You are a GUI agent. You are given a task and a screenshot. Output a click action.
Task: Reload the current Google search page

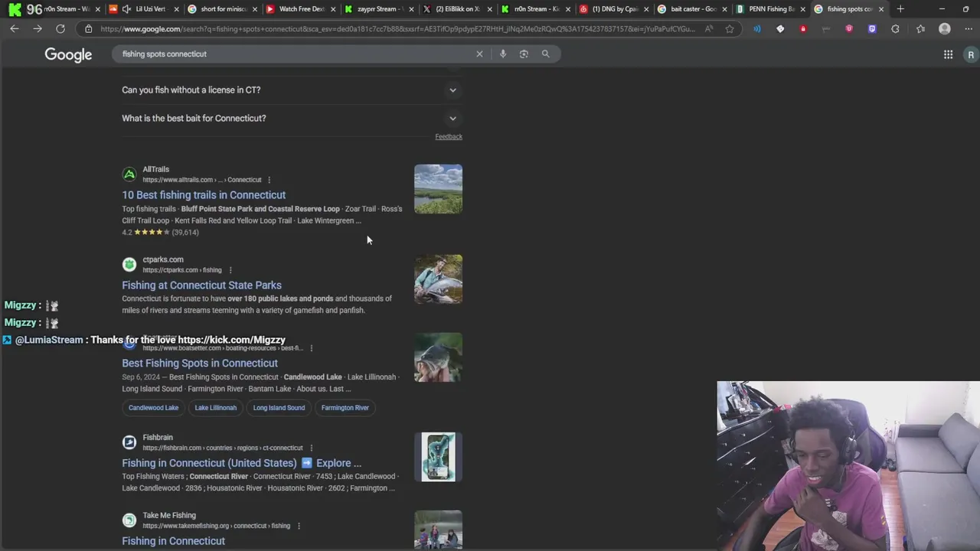coord(60,29)
